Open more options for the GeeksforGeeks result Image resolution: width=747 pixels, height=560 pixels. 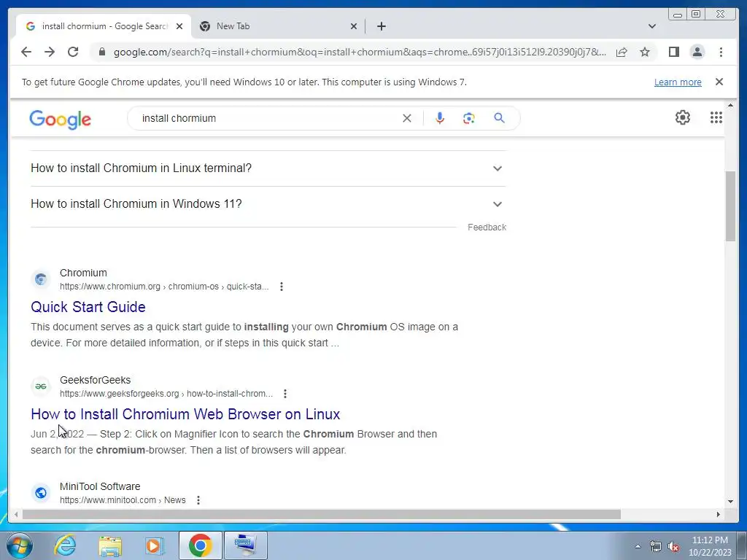[285, 393]
